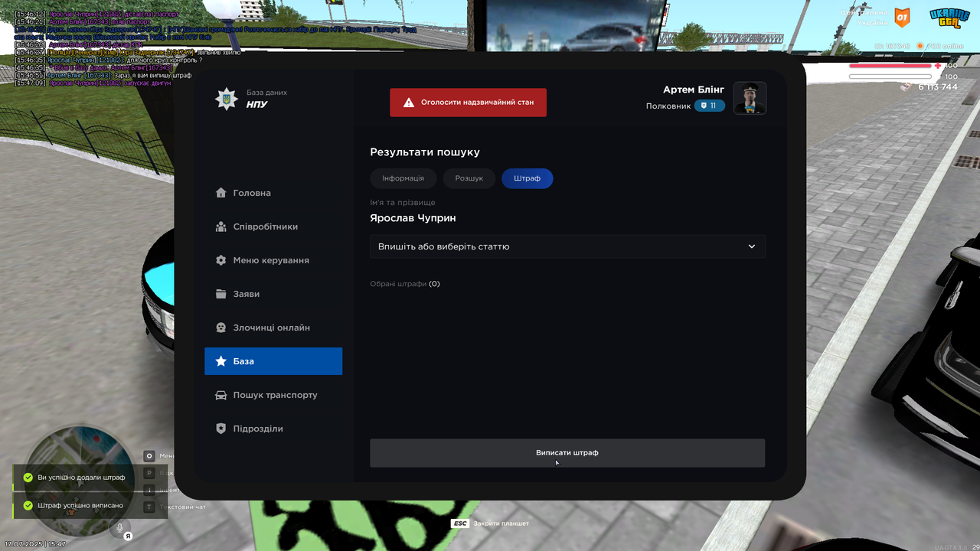Viewport: 980px width, 551px height.
Task: Select the Штраф tab
Action: (x=528, y=178)
